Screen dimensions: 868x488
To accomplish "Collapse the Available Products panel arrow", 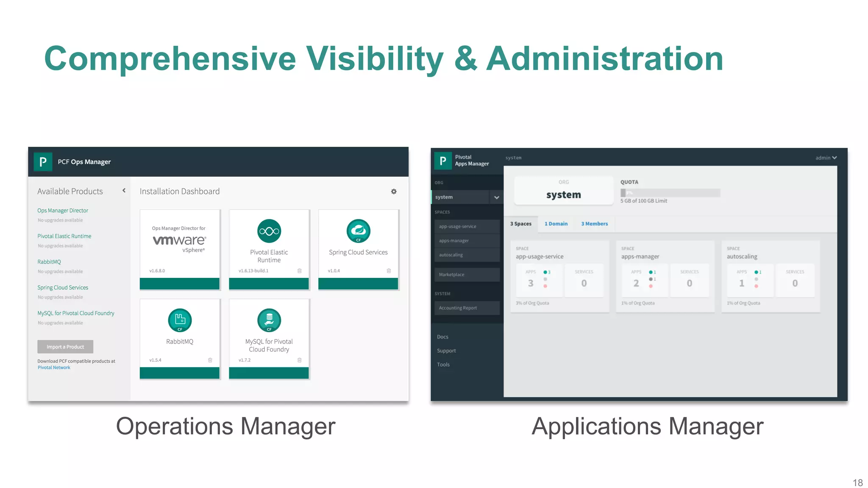I will 124,191.
